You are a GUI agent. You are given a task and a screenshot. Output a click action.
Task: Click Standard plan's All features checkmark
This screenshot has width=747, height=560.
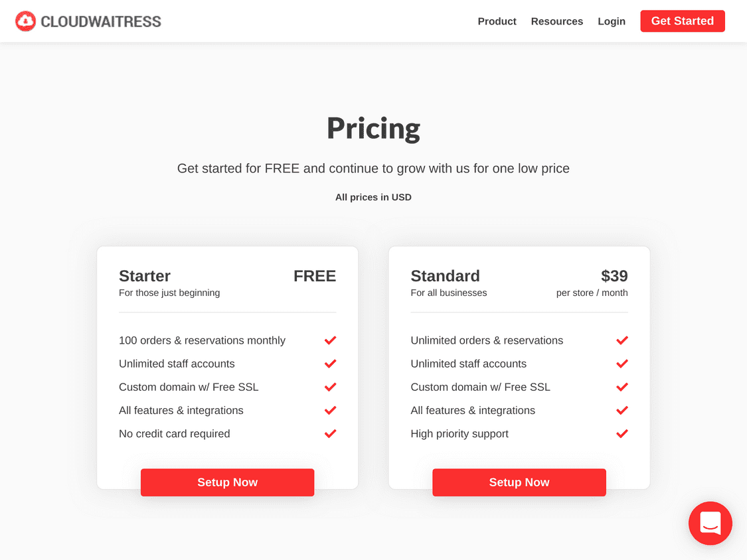coord(622,411)
